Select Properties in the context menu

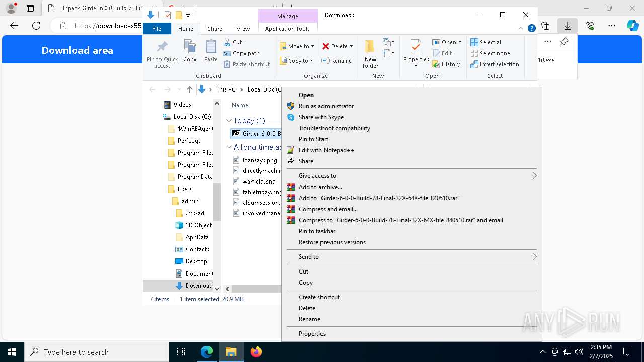[412, 334]
